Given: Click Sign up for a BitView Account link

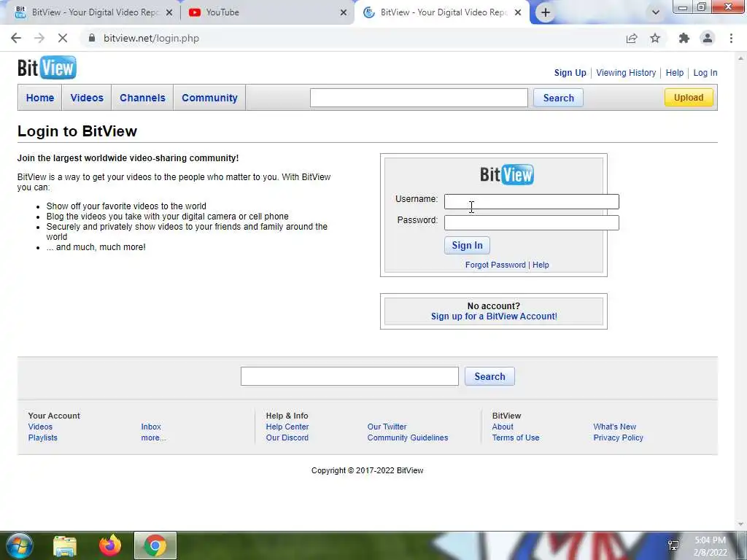Looking at the screenshot, I should pos(494,316).
